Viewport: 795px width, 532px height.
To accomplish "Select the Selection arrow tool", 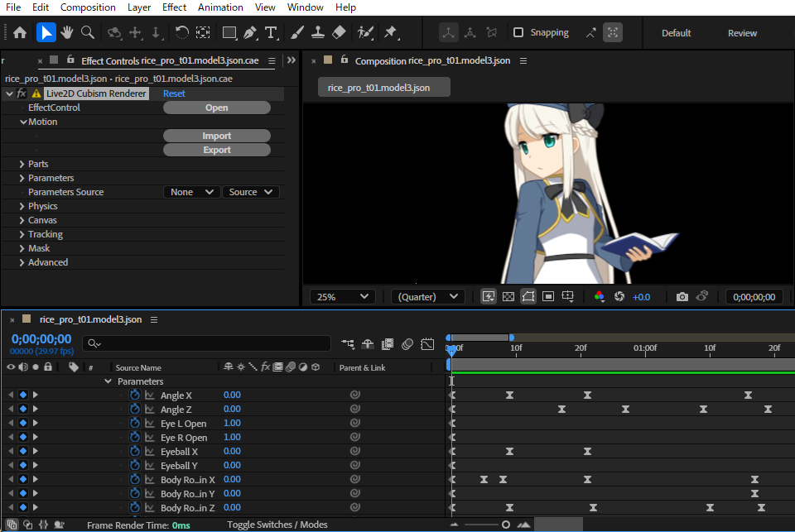I will click(46, 33).
